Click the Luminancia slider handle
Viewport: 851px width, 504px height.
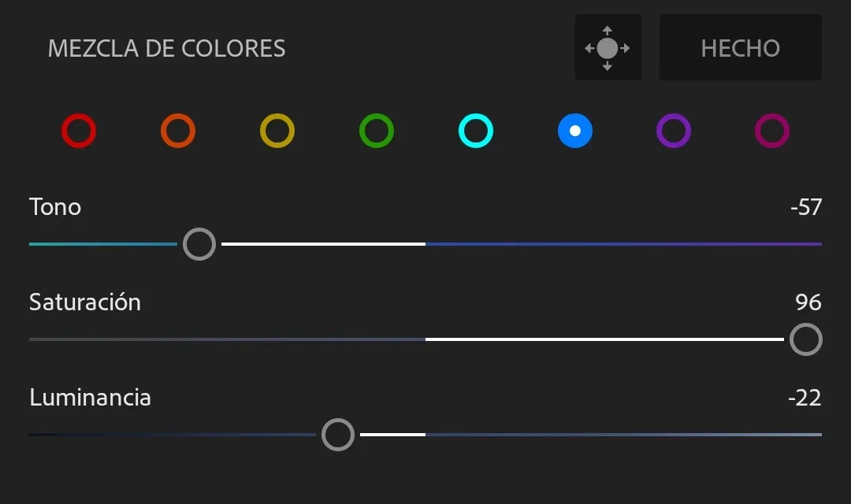click(338, 435)
